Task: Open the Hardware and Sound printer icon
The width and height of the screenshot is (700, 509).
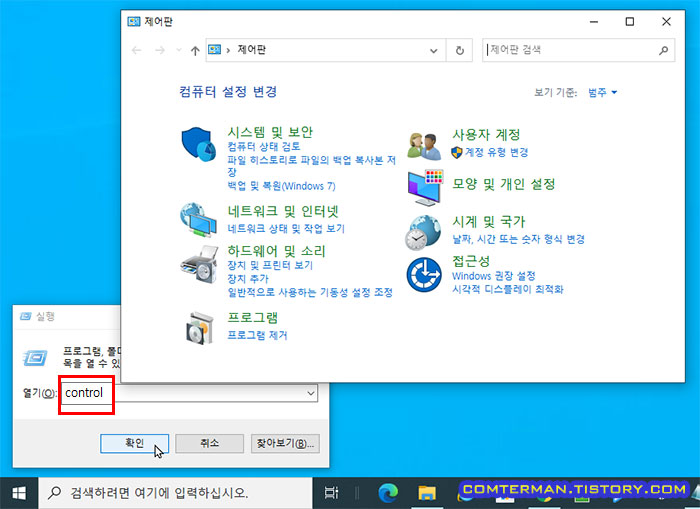Action: coord(199,264)
